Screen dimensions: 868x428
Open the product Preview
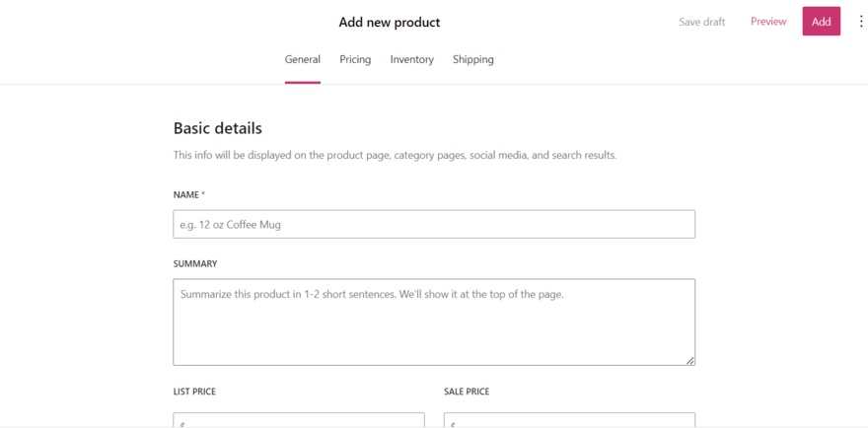(x=768, y=22)
